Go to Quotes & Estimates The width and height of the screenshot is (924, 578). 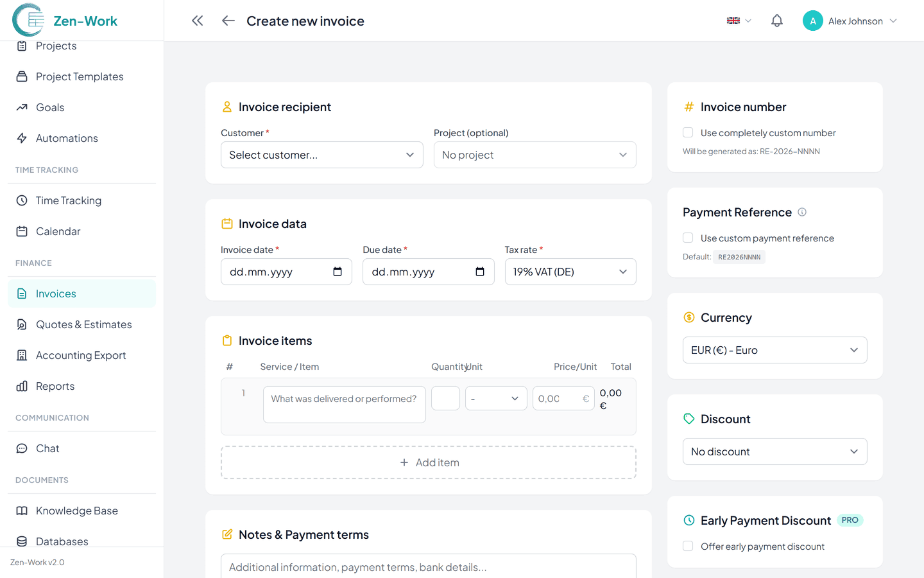(83, 324)
